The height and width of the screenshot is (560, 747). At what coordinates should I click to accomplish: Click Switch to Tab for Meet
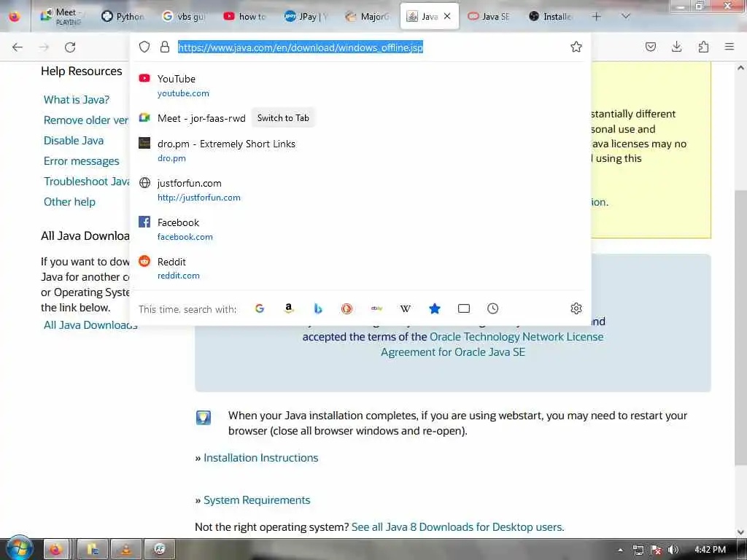(x=283, y=118)
